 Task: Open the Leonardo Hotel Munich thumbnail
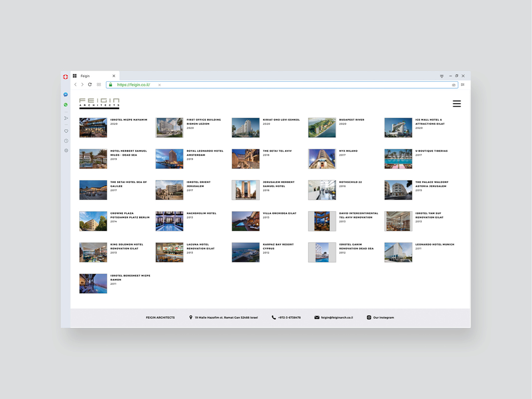398,252
